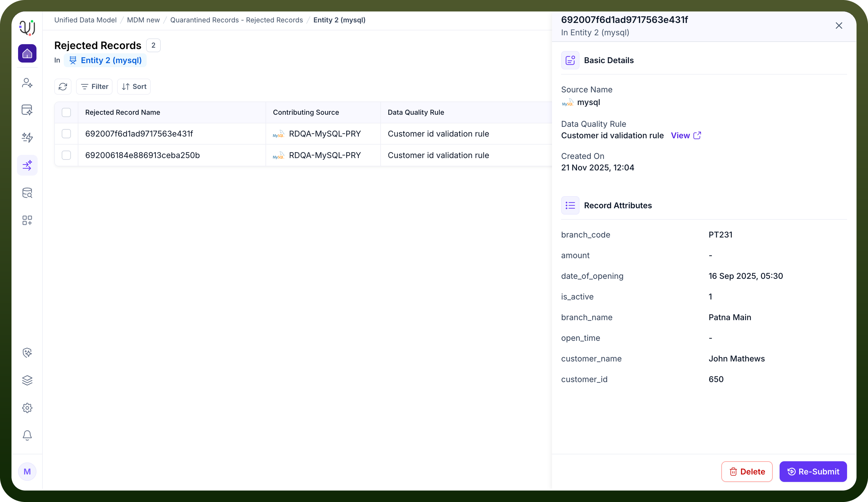The width and height of the screenshot is (868, 502).
Task: Open the Home icon in sidebar
Action: point(27,53)
